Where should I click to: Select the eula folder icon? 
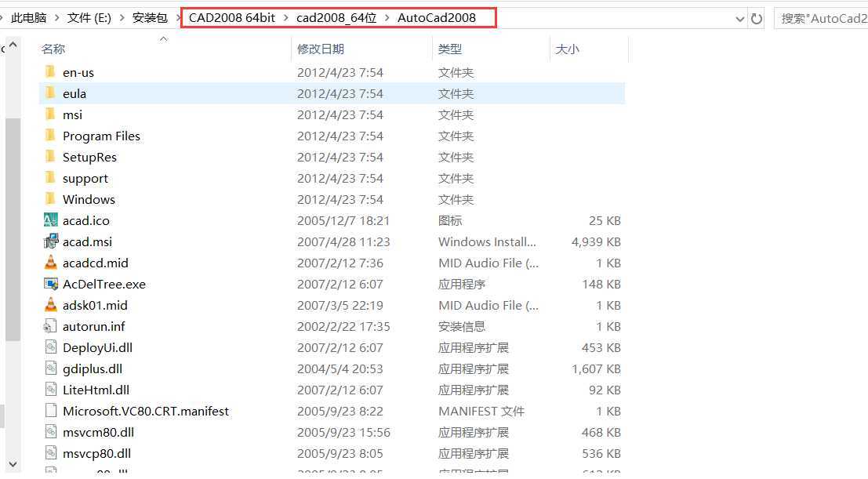(50, 93)
